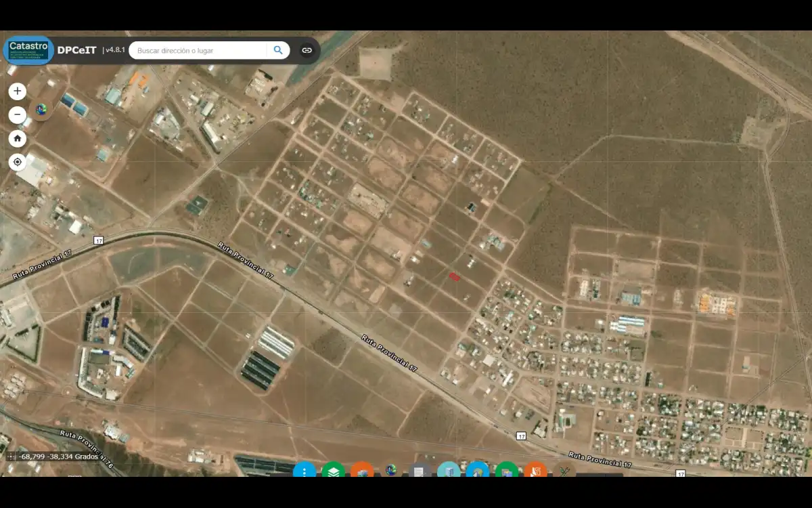Image resolution: width=812 pixels, height=508 pixels.
Task: Select the red highlighted parcel on map
Action: point(455,276)
